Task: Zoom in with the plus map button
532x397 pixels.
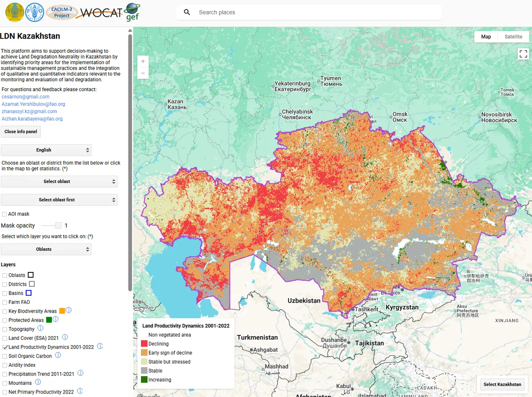Action: tap(143, 61)
